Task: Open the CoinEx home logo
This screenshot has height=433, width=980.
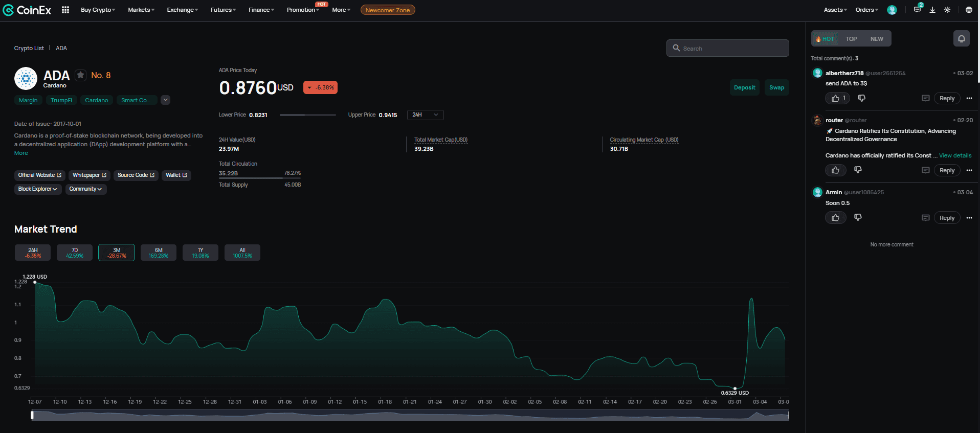Action: click(27, 10)
